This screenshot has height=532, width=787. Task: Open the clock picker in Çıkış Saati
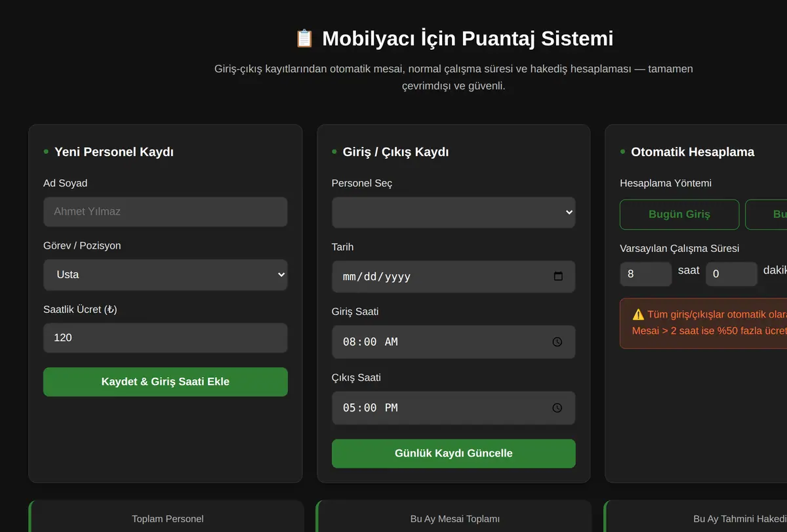pyautogui.click(x=557, y=408)
